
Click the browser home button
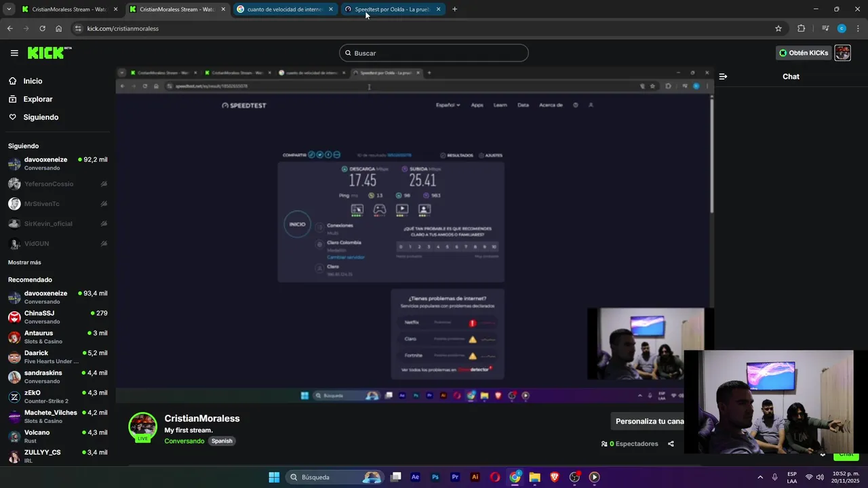59,28
